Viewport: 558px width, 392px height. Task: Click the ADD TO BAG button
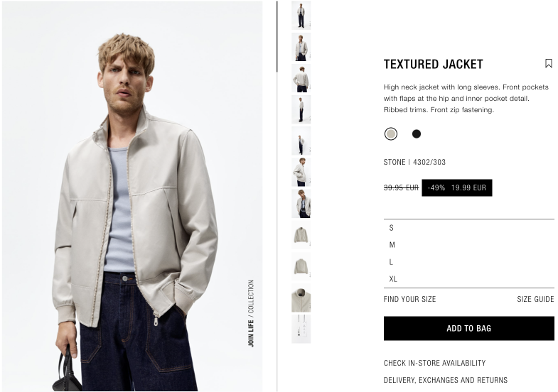pos(468,328)
